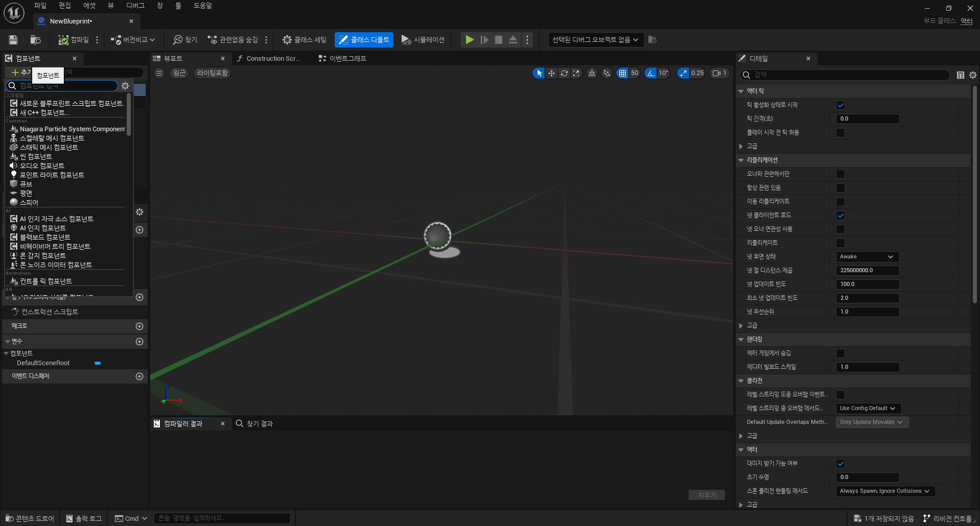The image size is (980, 526).
Task: Open 출력 로그 output log
Action: pos(84,518)
